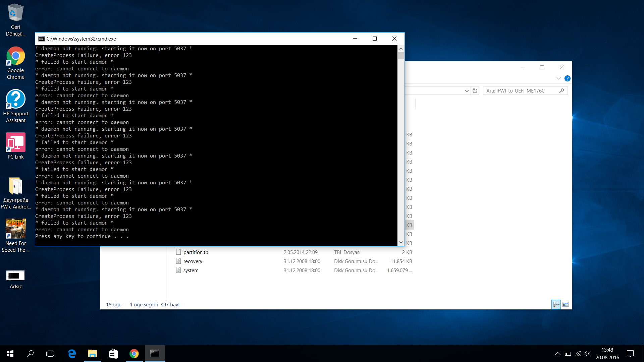Click the cmd.exe title bar icon

pyautogui.click(x=41, y=39)
